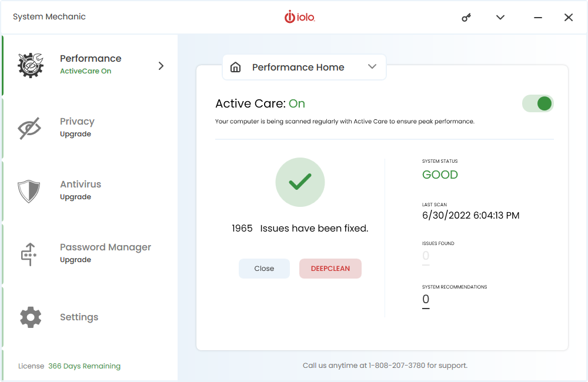Click the 366 Days Remaining license text
The image size is (588, 382).
84,366
